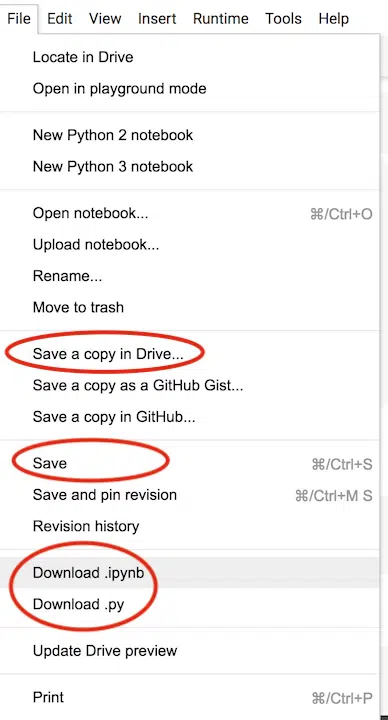Choose Move to trash
The image size is (388, 720).
[x=190, y=307]
